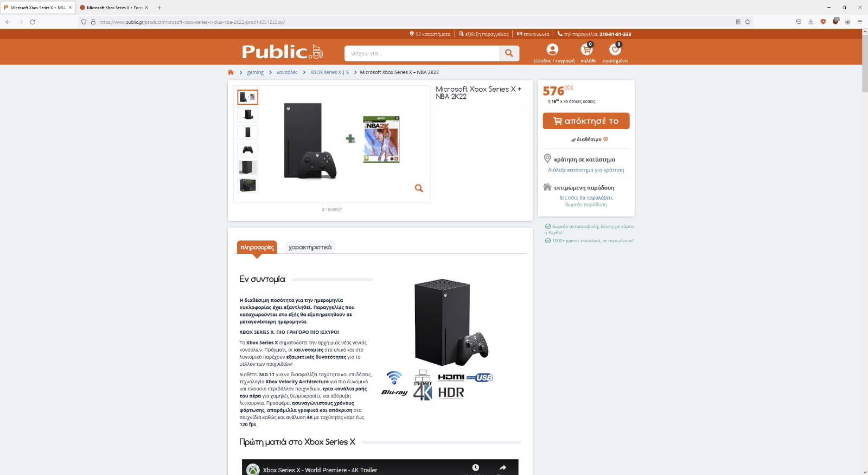The width and height of the screenshot is (868, 475).
Task: Zoom product image with magnifier icon
Action: pos(419,188)
